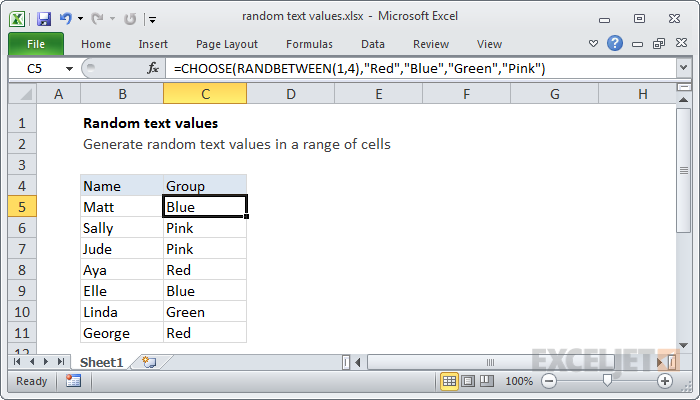Click the Undo arrow icon

click(x=67, y=18)
